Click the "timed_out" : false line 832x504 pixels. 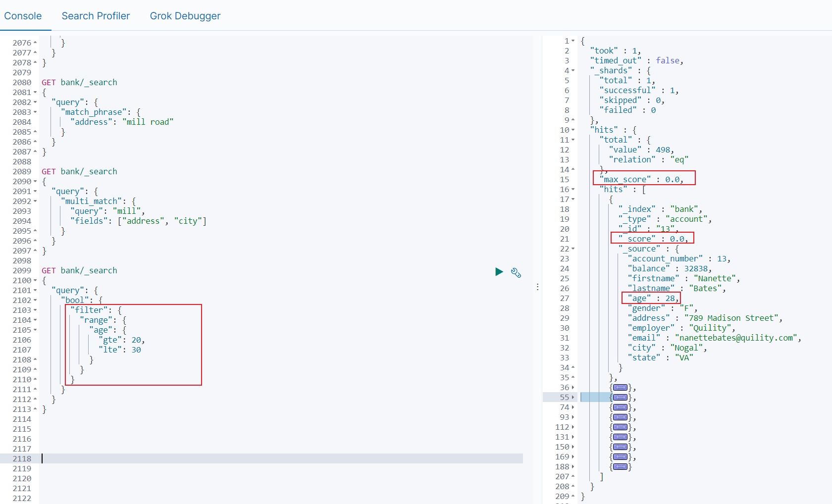pyautogui.click(x=637, y=60)
